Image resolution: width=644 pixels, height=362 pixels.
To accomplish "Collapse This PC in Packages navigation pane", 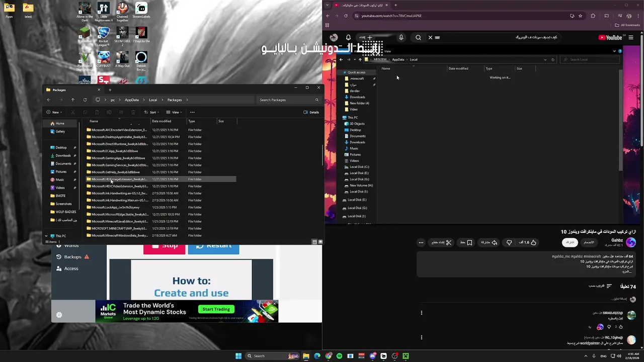I will (46, 236).
